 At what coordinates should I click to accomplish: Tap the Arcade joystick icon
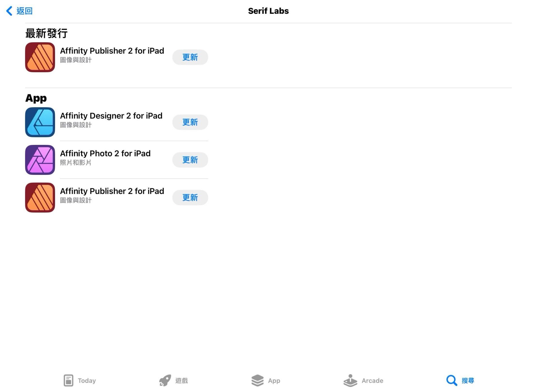click(x=350, y=380)
